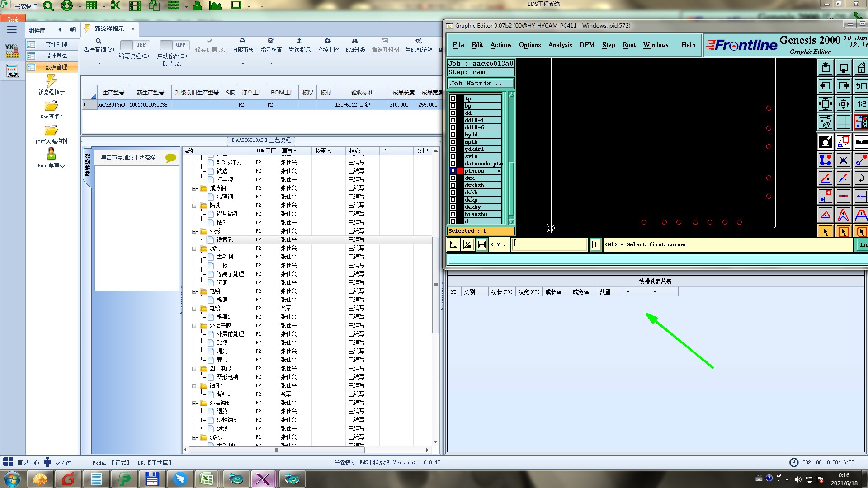Image resolution: width=868 pixels, height=488 pixels.
Task: Collapse the 外层干膜 tree node
Action: tap(195, 326)
